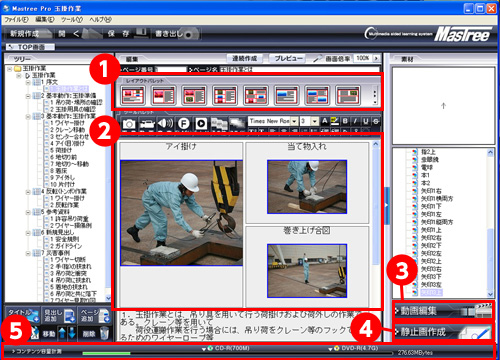Open the font size 3 dropdown

point(315,121)
